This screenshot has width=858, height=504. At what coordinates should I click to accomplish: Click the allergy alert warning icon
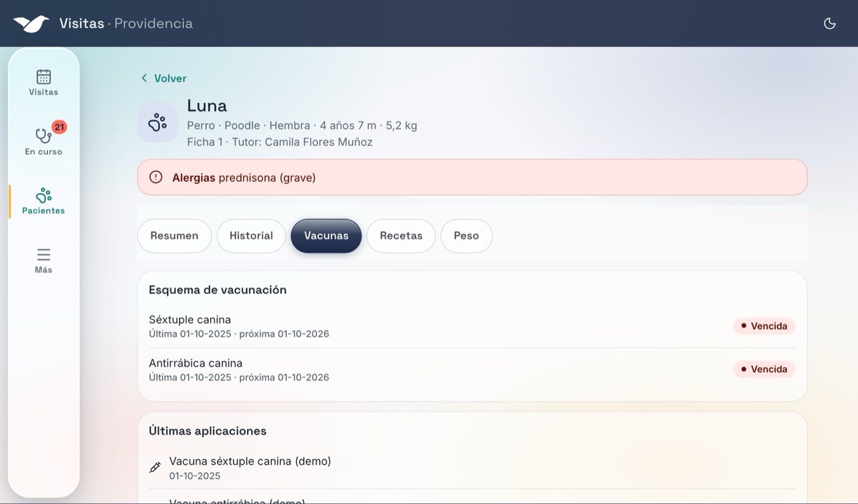click(x=156, y=177)
